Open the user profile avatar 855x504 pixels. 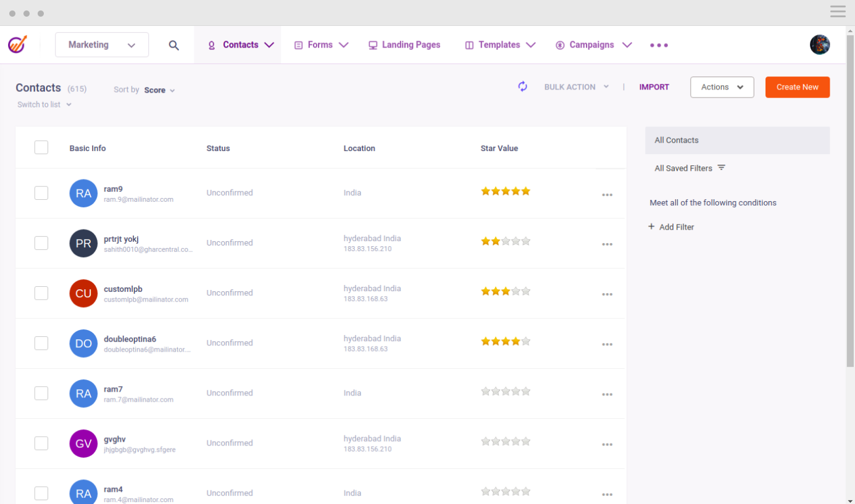(820, 44)
